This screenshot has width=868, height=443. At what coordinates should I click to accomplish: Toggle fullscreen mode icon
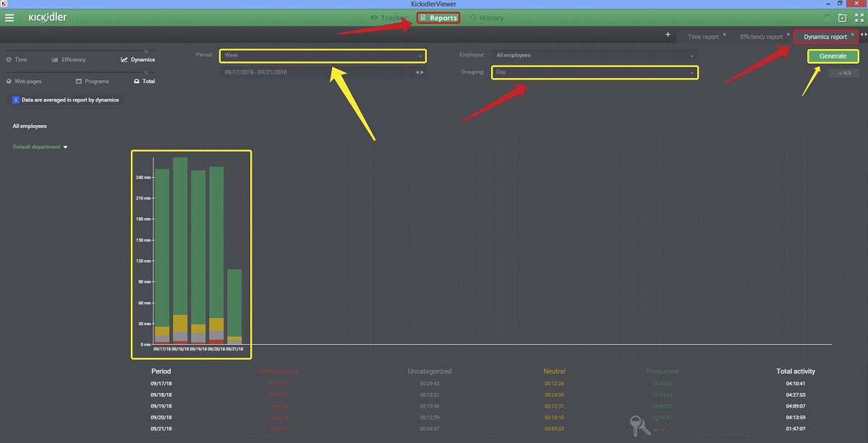click(x=859, y=17)
